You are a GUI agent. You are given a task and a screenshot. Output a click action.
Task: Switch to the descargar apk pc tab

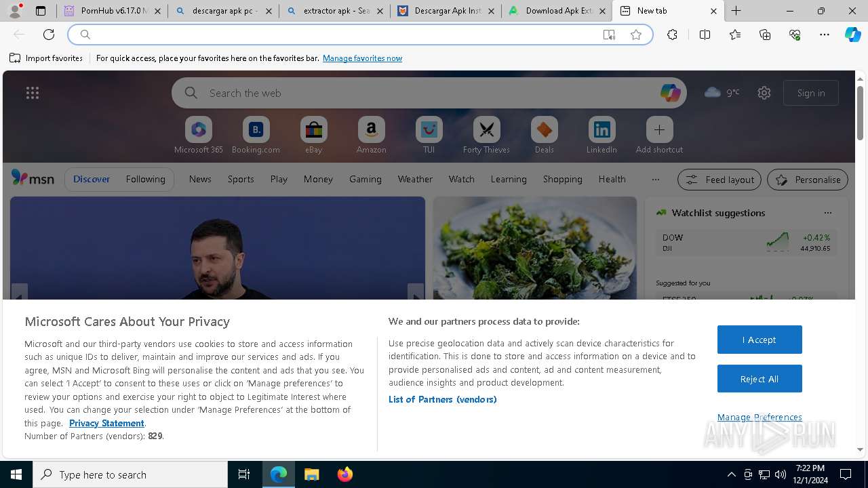223,11
